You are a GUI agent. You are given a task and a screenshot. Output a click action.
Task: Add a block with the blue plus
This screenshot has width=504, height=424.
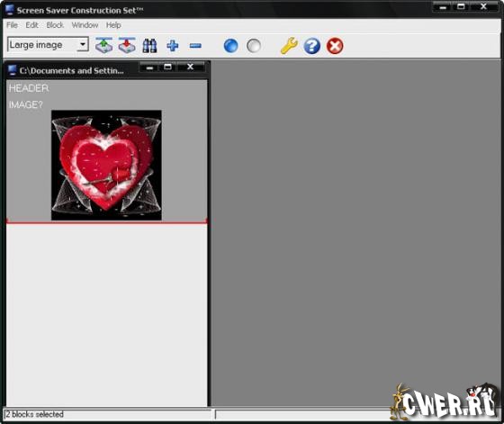173,46
